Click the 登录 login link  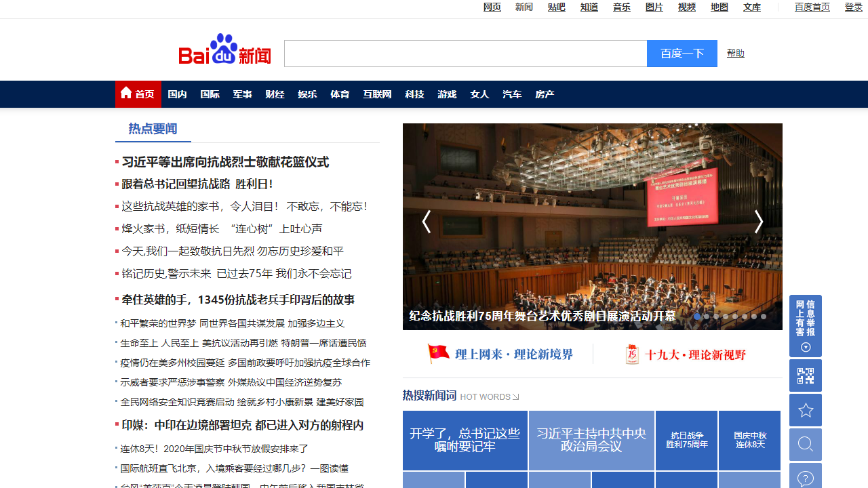click(x=853, y=7)
